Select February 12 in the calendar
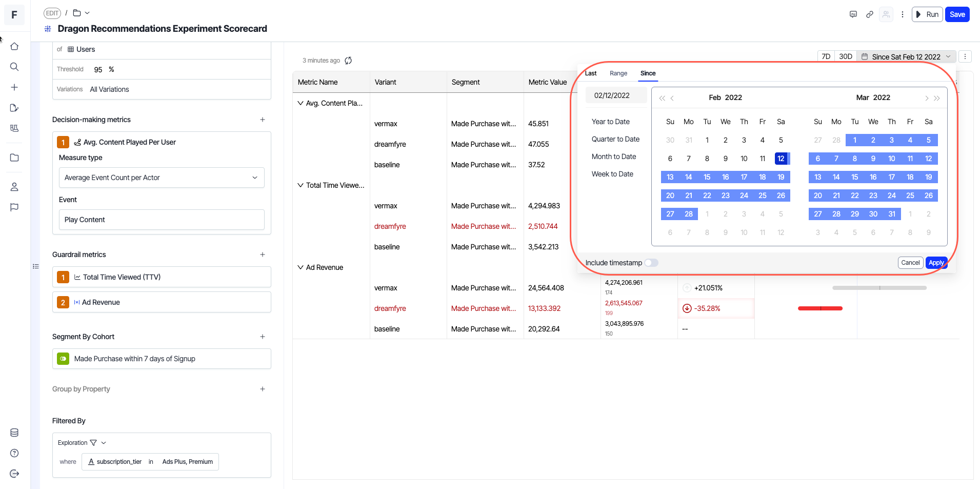 coord(781,159)
